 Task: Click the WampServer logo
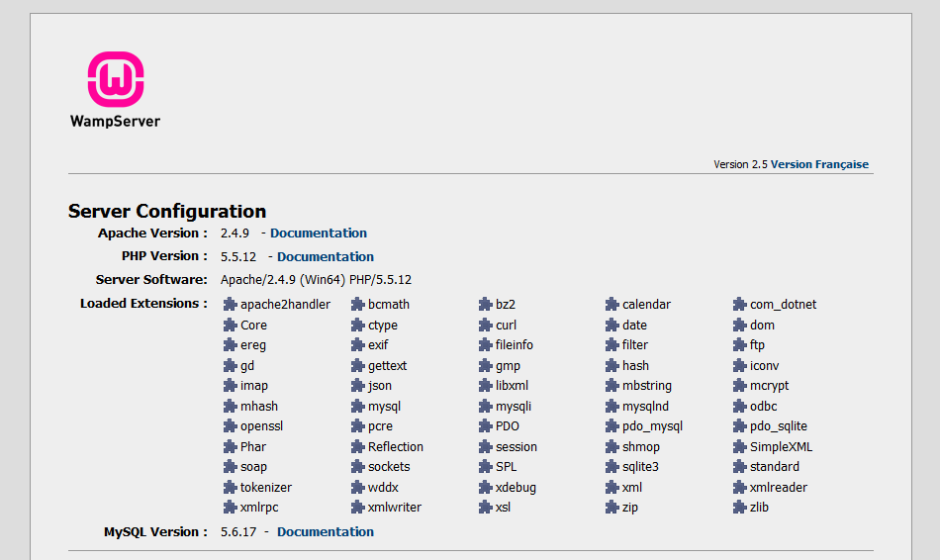(115, 90)
